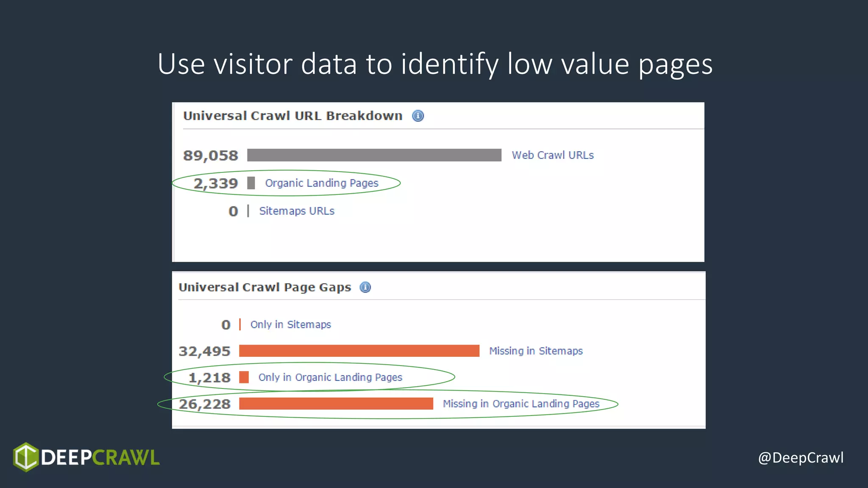Select the 89,058 count value
Screen dimensions: 868x488
click(x=211, y=155)
